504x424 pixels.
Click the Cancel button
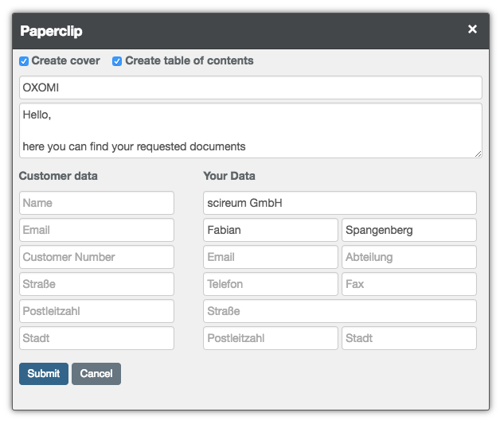96,374
